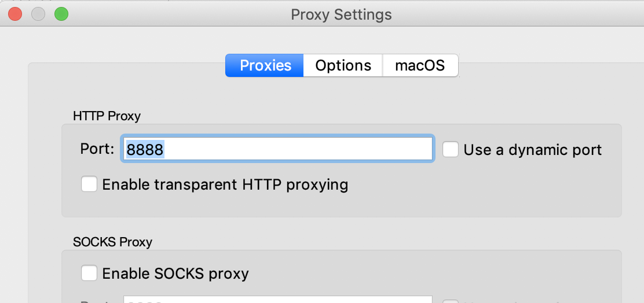Viewport: 644px width, 303px height.
Task: Click the SOCKS Proxy section heading
Action: 112,241
